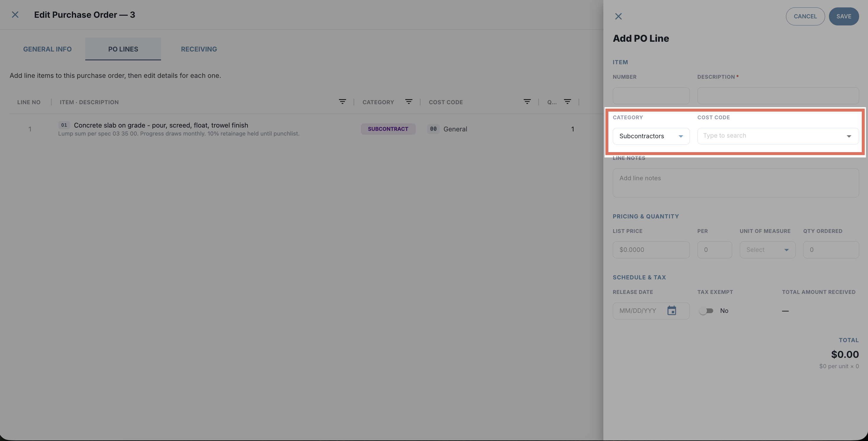The image size is (868, 441).
Task: Expand the Cost Code search dropdown
Action: pos(849,136)
